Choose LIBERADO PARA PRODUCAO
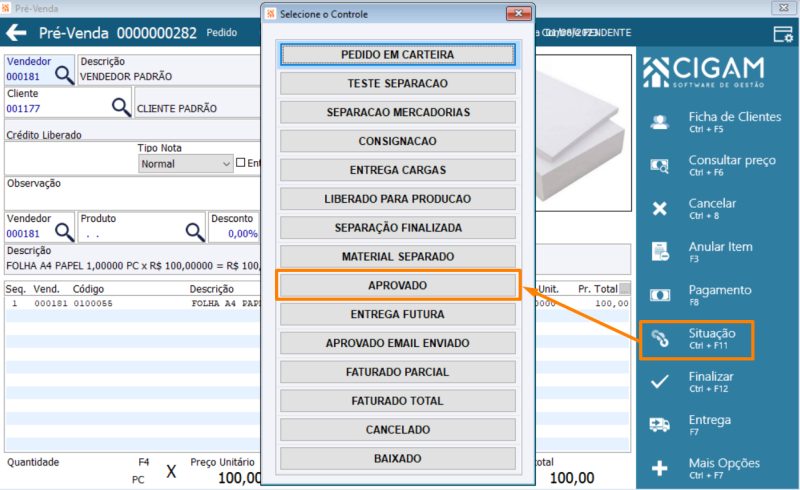This screenshot has width=800, height=490. [397, 199]
